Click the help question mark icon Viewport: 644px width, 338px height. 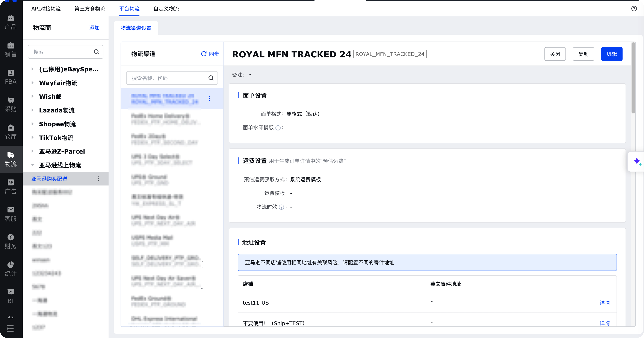[x=634, y=9]
